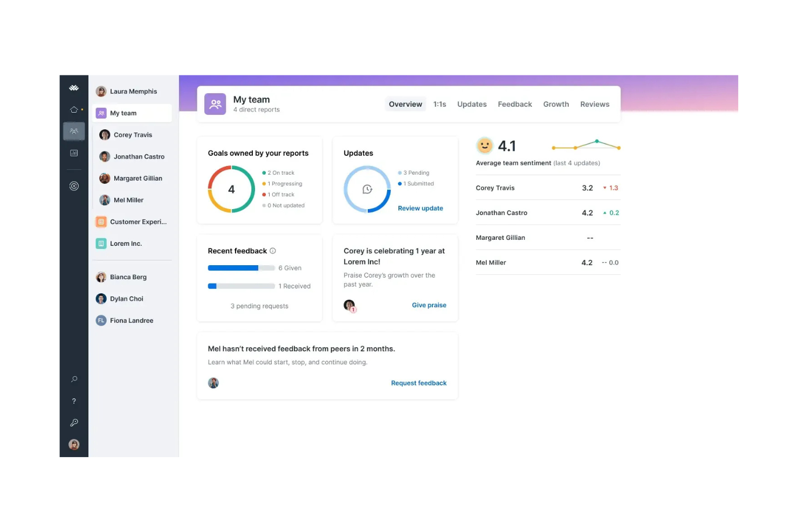Click the Help question-mark icon
Image resolution: width=798 pixels, height=532 pixels.
(74, 400)
